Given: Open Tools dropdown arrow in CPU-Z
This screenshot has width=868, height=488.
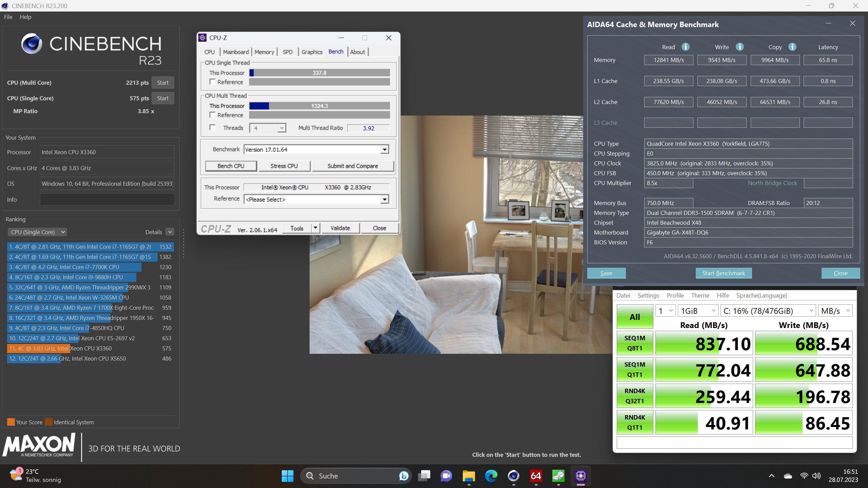Looking at the screenshot, I should pos(315,228).
